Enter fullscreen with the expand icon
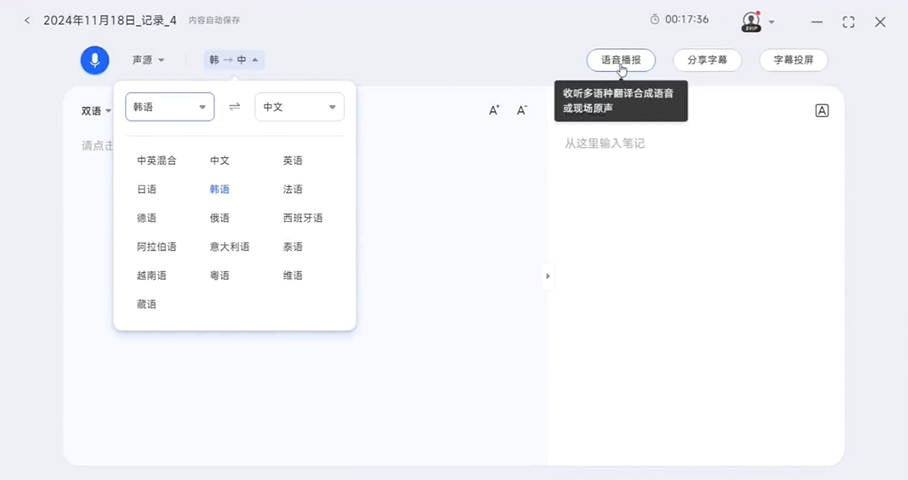The height and width of the screenshot is (480, 908). coord(848,21)
